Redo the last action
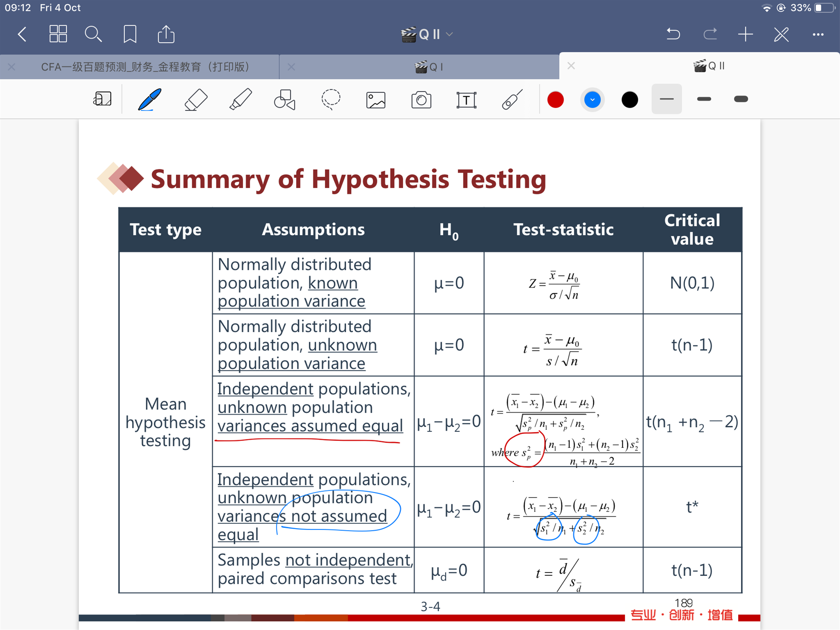Image resolution: width=840 pixels, height=630 pixels. 710,34
